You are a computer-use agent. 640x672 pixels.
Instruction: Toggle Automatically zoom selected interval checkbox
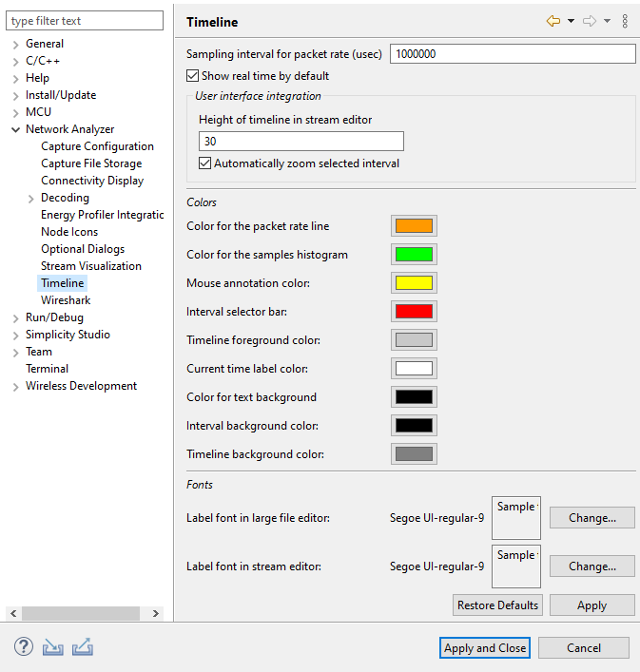point(204,163)
